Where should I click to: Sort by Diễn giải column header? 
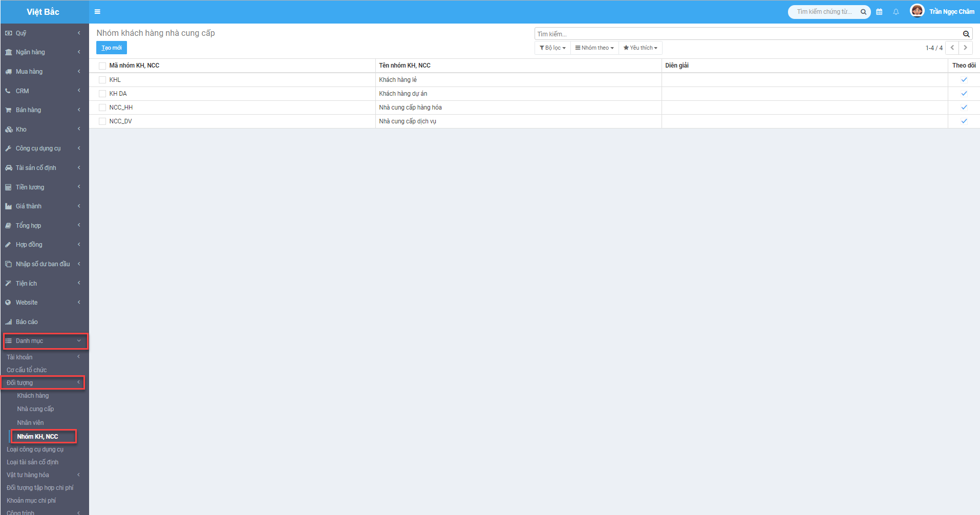[677, 66]
